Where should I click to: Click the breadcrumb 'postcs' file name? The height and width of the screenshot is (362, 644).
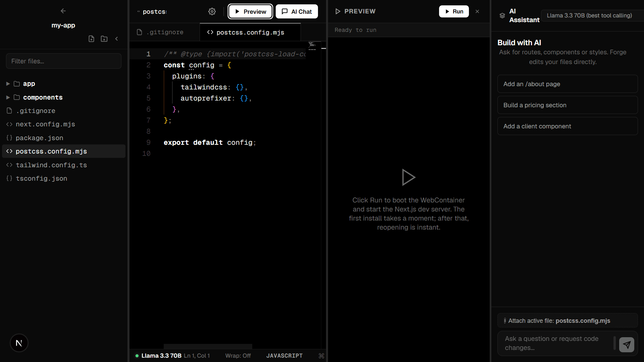tap(155, 12)
